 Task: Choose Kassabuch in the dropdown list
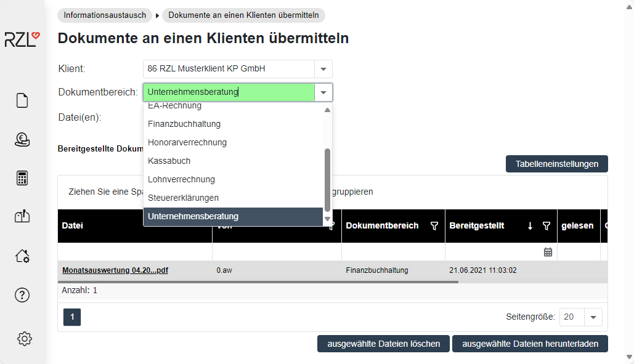pos(169,161)
